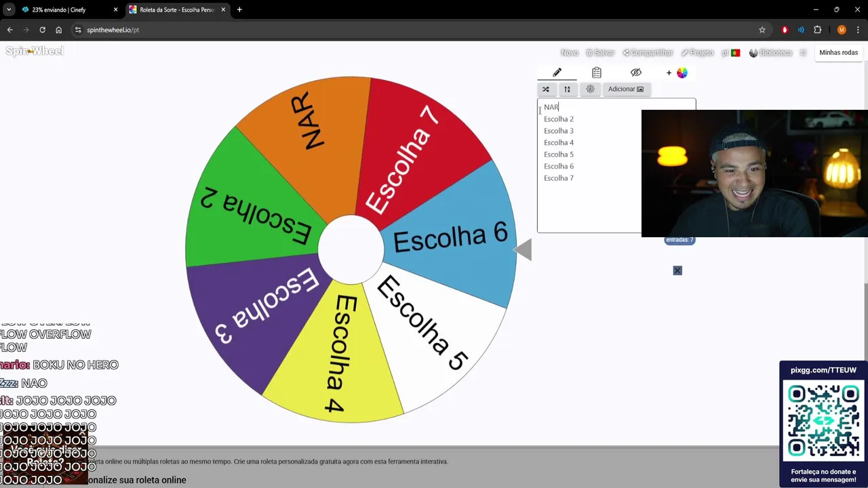Reload the page

[x=42, y=30]
